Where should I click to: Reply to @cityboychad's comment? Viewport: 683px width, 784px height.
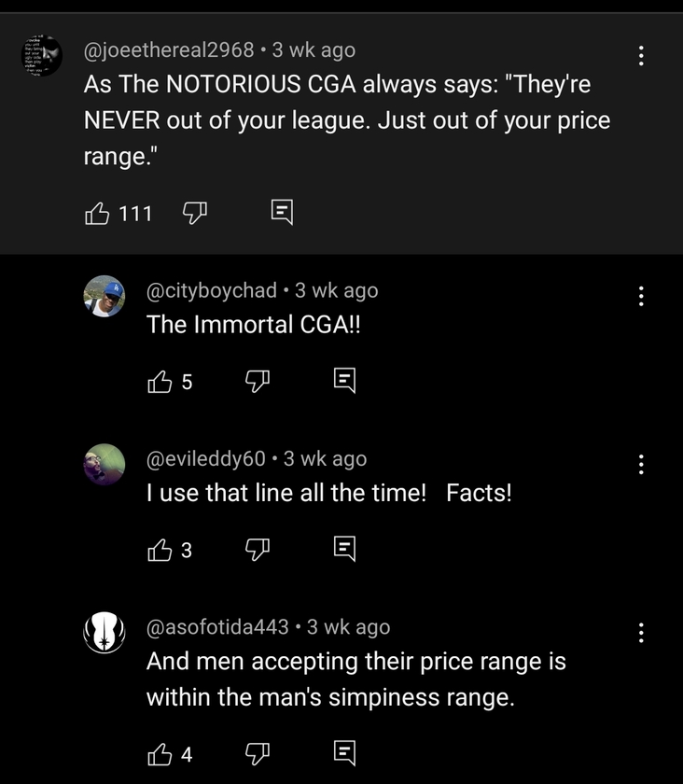[x=344, y=380]
